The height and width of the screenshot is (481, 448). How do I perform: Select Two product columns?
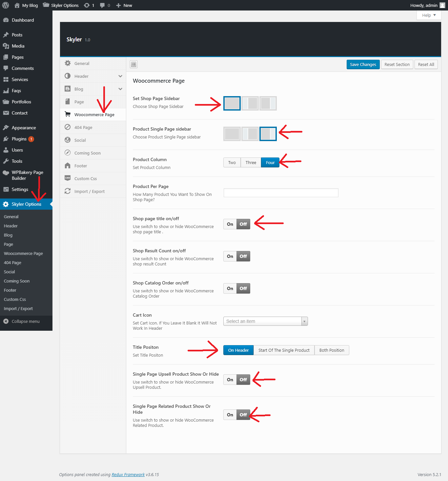232,162
